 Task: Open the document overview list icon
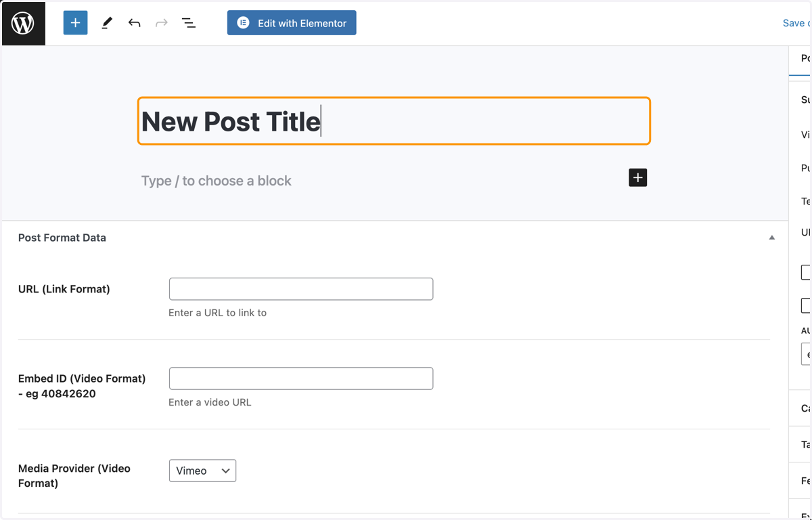(189, 23)
